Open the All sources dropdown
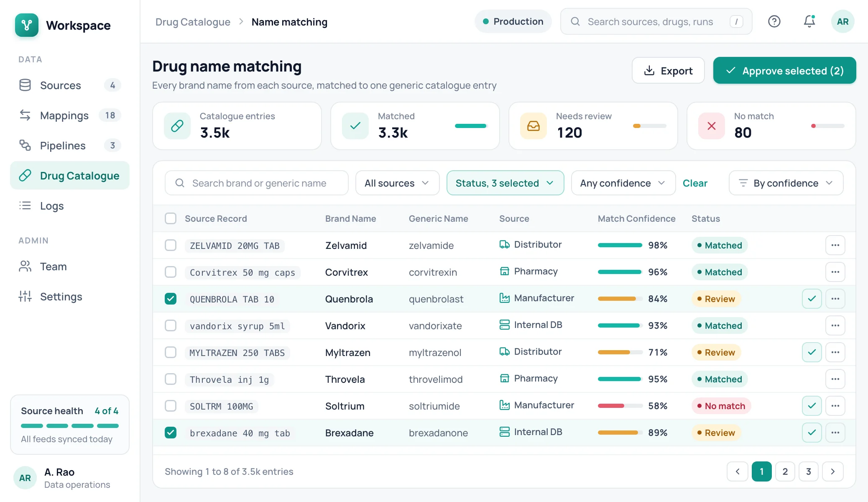Viewport: 868px width, 502px height. (x=397, y=183)
